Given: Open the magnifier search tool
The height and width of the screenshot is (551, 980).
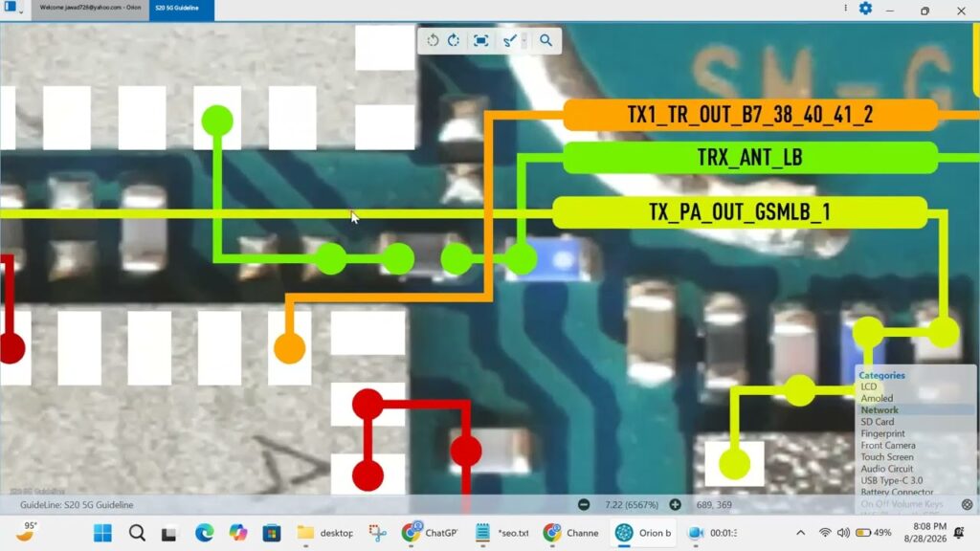Looking at the screenshot, I should [x=546, y=40].
